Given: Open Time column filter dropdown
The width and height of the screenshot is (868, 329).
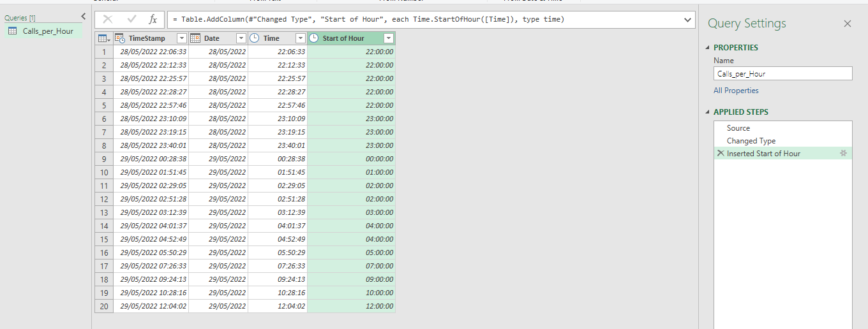Looking at the screenshot, I should (300, 38).
